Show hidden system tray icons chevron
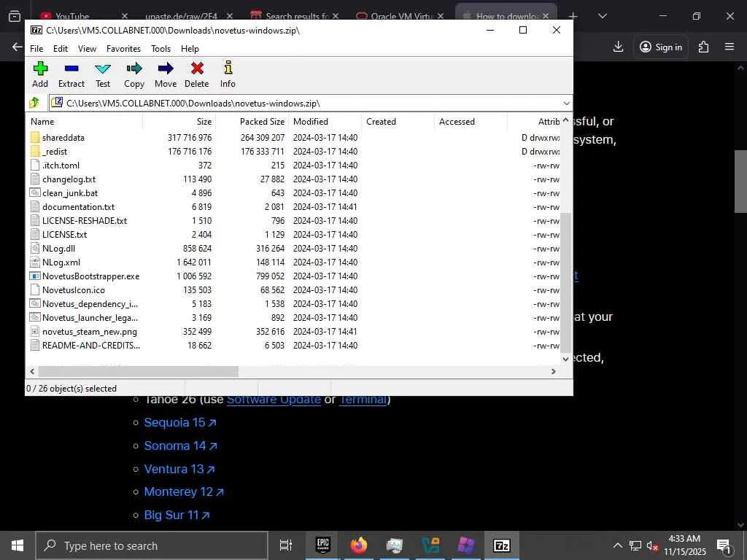The width and height of the screenshot is (747, 560). [x=617, y=545]
